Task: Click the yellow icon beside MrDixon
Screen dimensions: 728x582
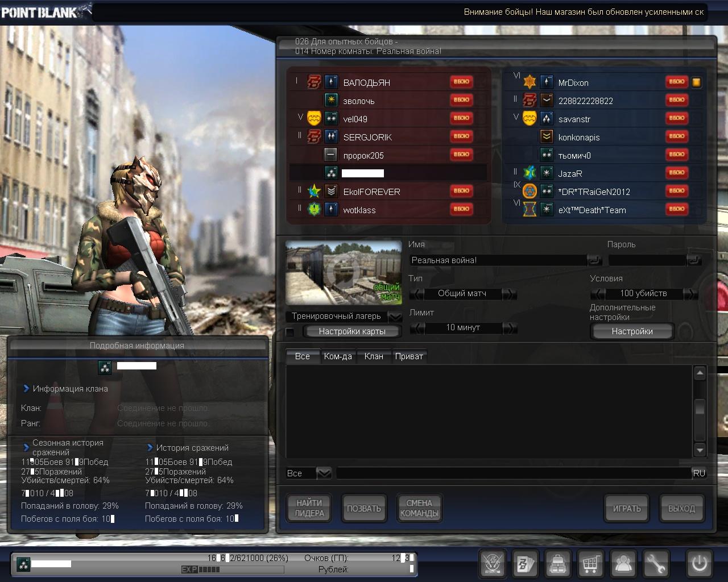Action: pos(696,82)
